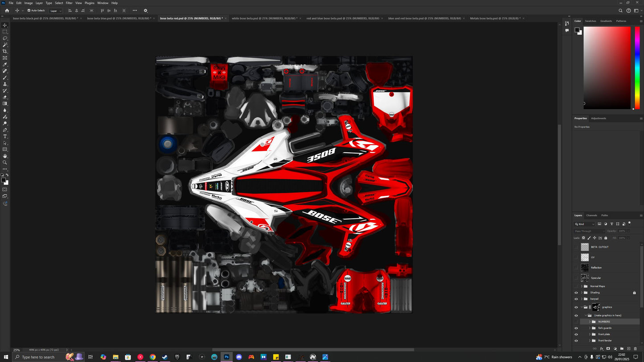
Task: Select the Rectangle shape tool
Action: coord(5,150)
